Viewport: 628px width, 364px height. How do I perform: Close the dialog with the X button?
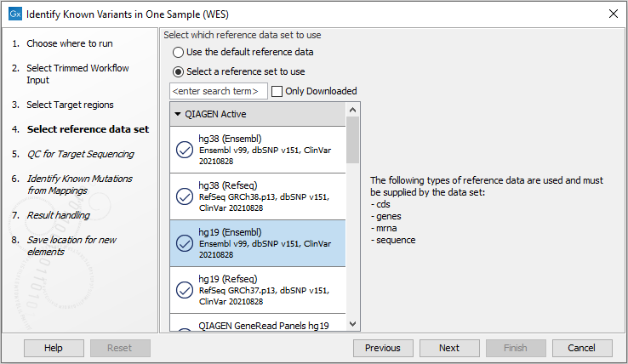coord(614,14)
